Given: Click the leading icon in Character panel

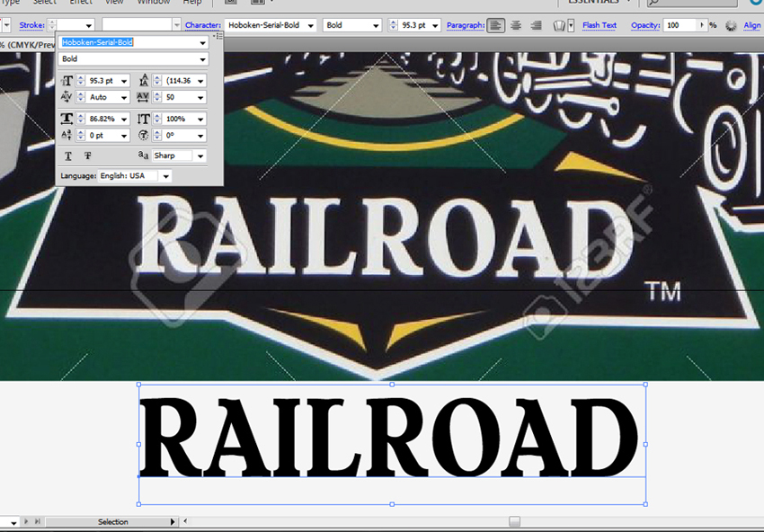Looking at the screenshot, I should [143, 80].
